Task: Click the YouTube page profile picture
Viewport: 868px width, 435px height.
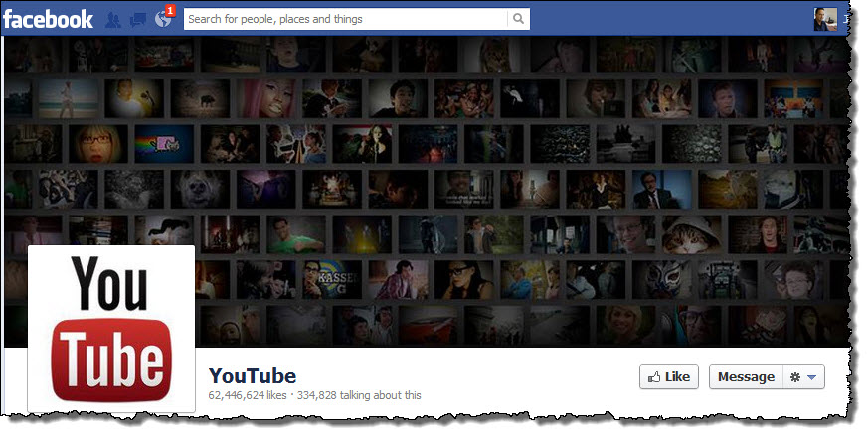Action: point(111,329)
